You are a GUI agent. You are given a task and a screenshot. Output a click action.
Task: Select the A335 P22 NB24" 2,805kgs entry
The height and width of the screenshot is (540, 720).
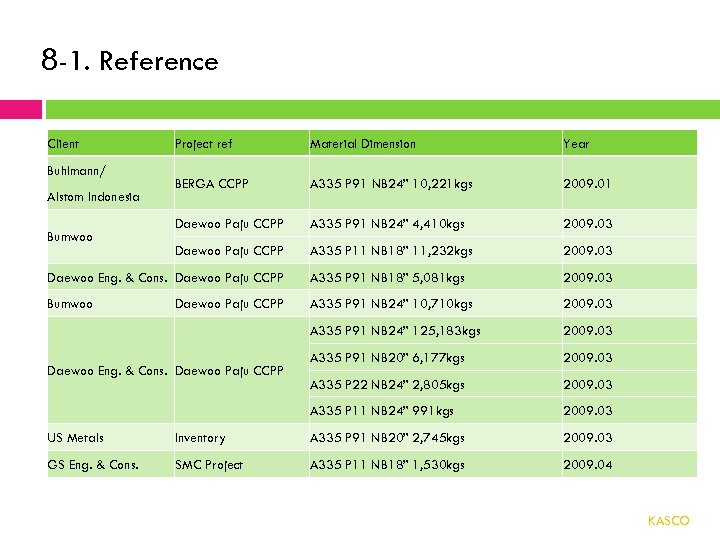(x=387, y=384)
